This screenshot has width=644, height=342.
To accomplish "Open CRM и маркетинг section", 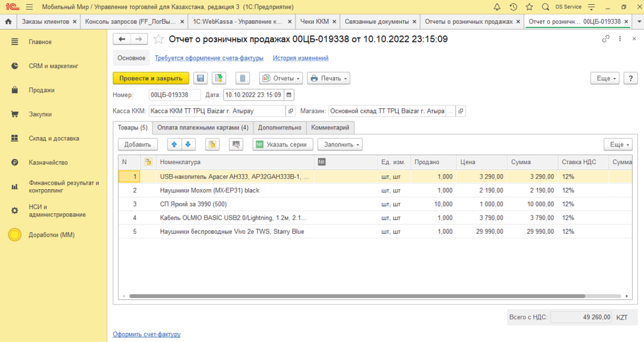I will tap(53, 66).
